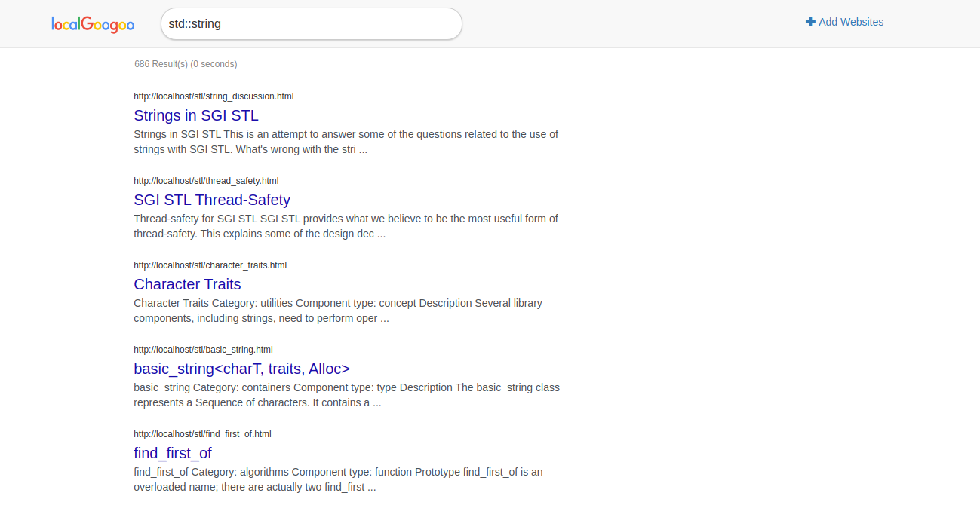Click the 'basic_string Category: containers' snippet
Screen dimensions: 980x505
coord(346,395)
